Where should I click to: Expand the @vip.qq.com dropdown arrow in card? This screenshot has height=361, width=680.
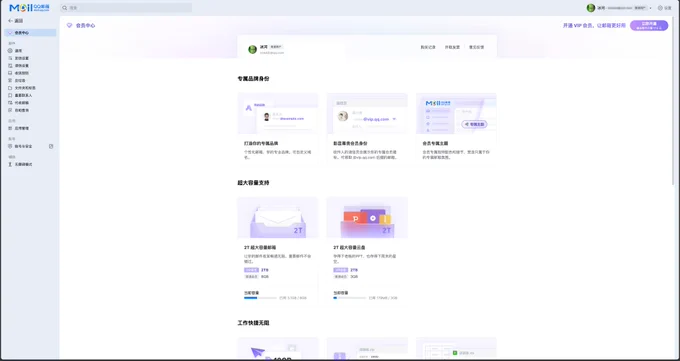[x=394, y=119]
